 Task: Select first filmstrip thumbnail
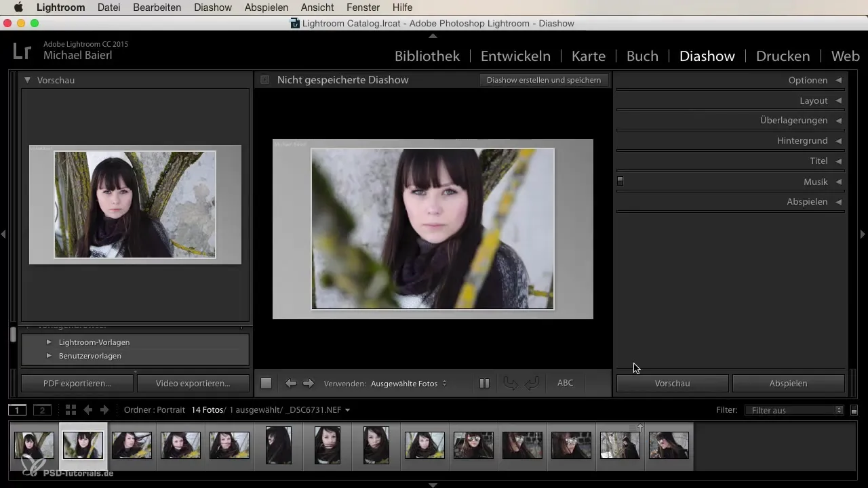point(34,446)
